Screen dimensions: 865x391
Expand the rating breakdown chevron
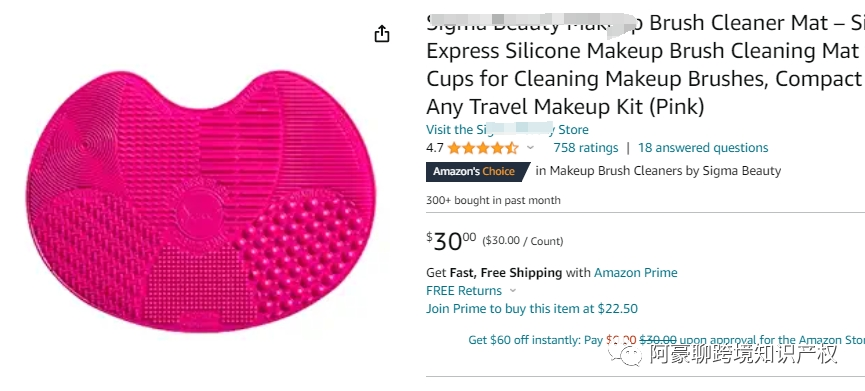pos(531,148)
